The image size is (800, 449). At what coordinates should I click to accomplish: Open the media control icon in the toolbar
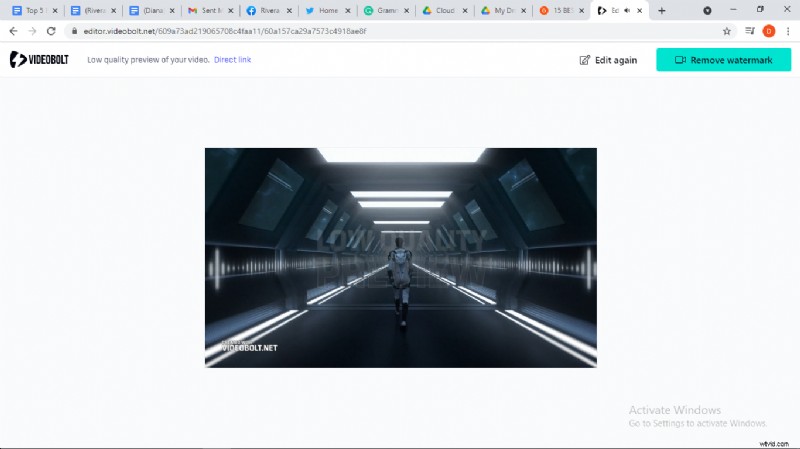(749, 31)
